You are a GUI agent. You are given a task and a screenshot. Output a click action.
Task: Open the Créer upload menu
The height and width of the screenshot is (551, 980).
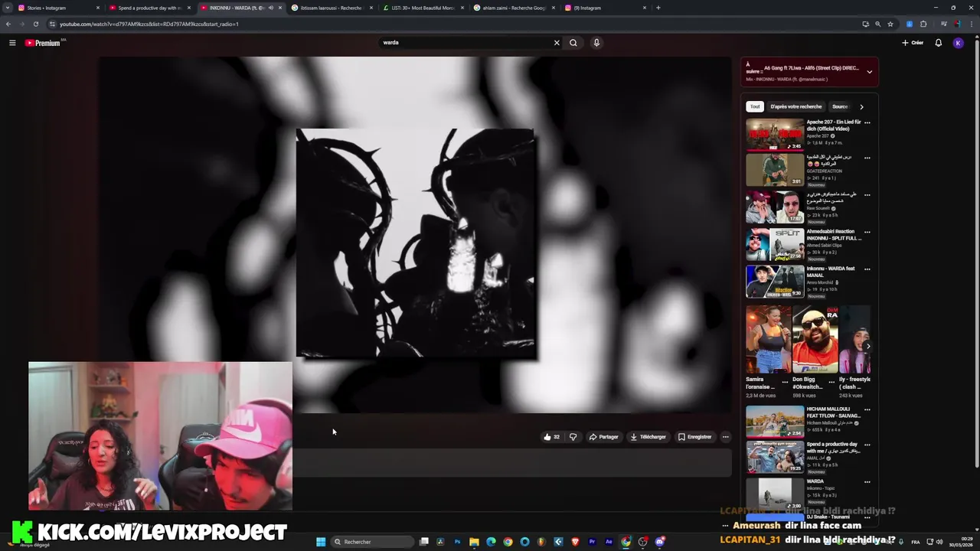[x=913, y=43]
